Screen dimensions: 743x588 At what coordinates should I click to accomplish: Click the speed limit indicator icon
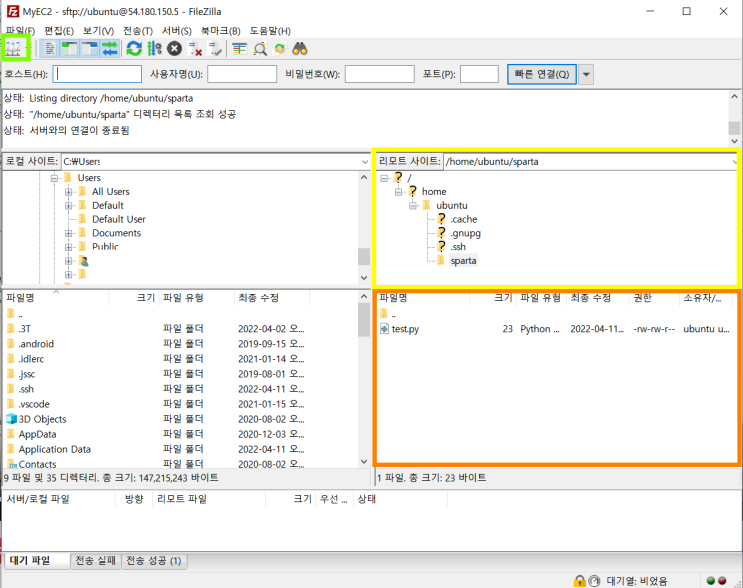(x=594, y=580)
